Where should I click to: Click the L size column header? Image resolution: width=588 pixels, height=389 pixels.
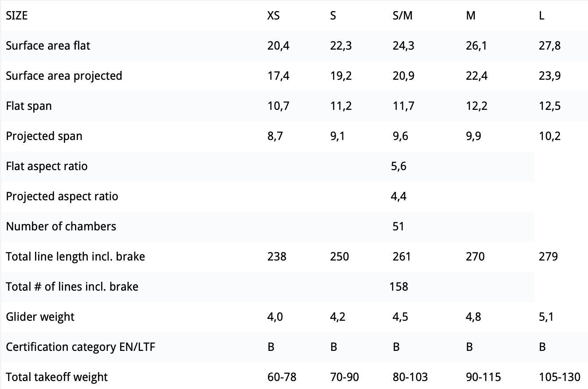[x=542, y=16]
